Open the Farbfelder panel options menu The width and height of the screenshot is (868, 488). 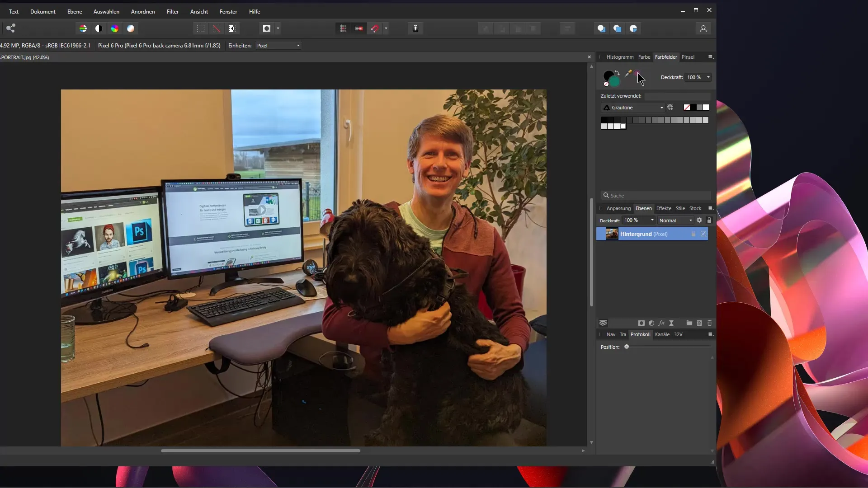pyautogui.click(x=711, y=57)
